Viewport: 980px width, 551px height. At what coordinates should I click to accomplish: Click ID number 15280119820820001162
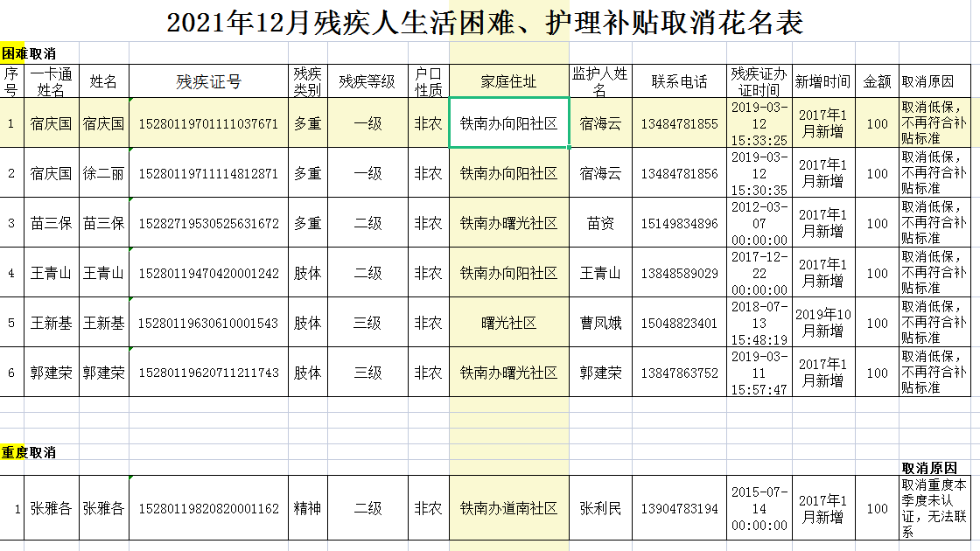coord(209,508)
